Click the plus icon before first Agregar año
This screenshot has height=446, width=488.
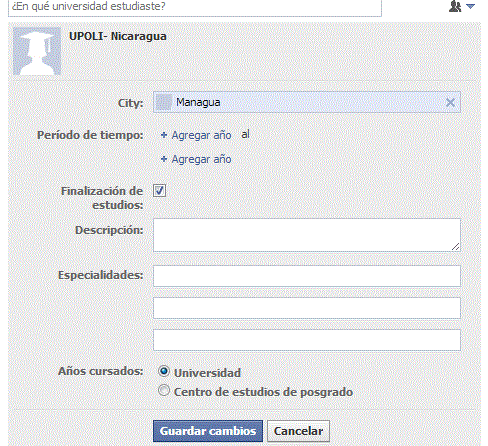(164, 135)
